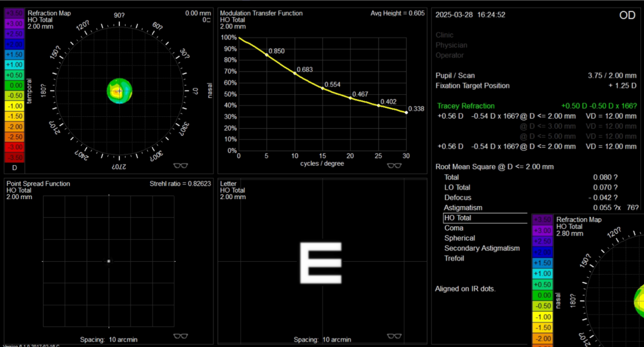Click the +1.50 swatch on the 2.80 mm map scale

542,263
